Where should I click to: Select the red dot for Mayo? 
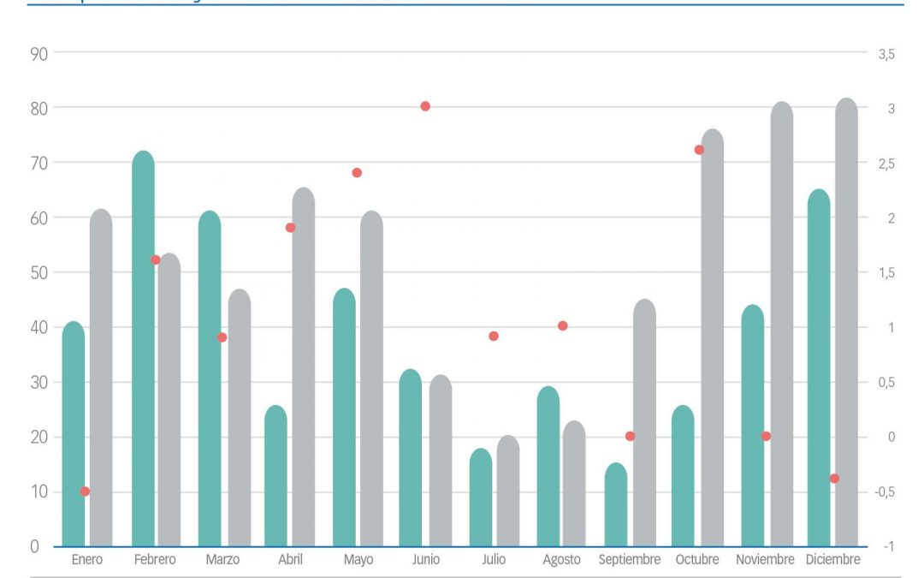coord(357,172)
